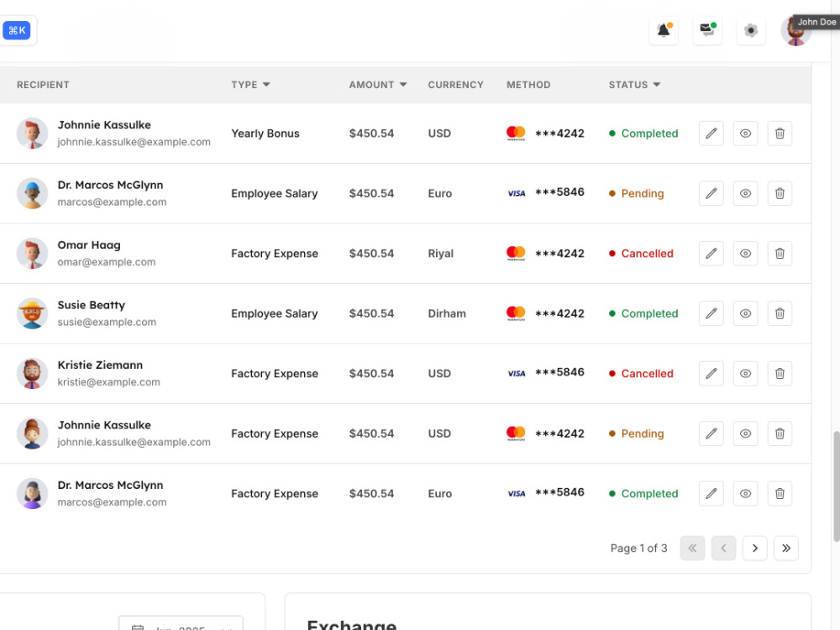This screenshot has height=630, width=840.
Task: View the Dr. Marcos McGlynn Completed row
Action: click(746, 493)
